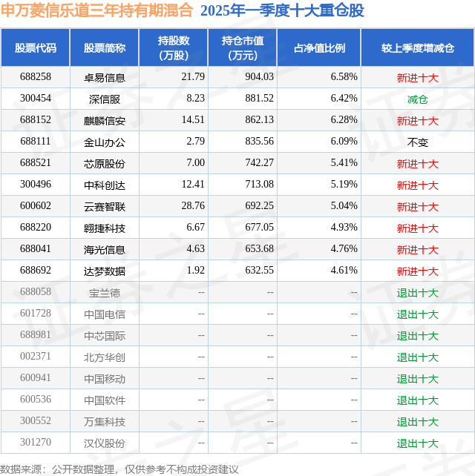
Task: Click stock code 688220
Action: [x=36, y=228]
